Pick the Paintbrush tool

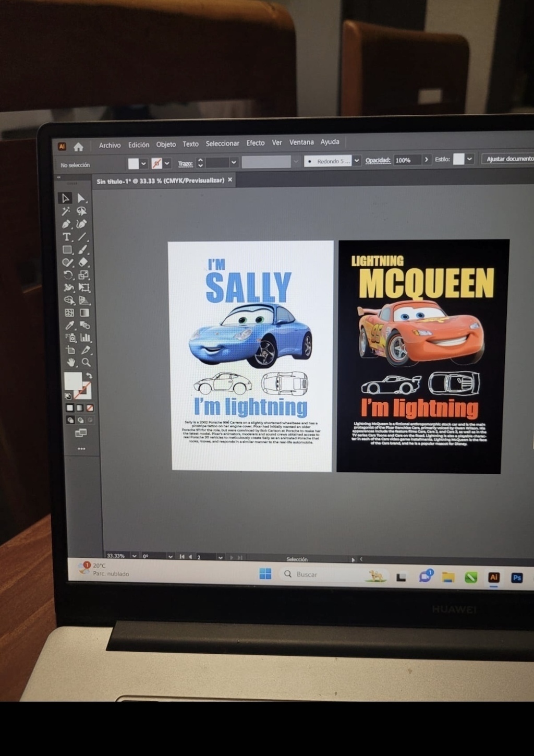coord(83,249)
